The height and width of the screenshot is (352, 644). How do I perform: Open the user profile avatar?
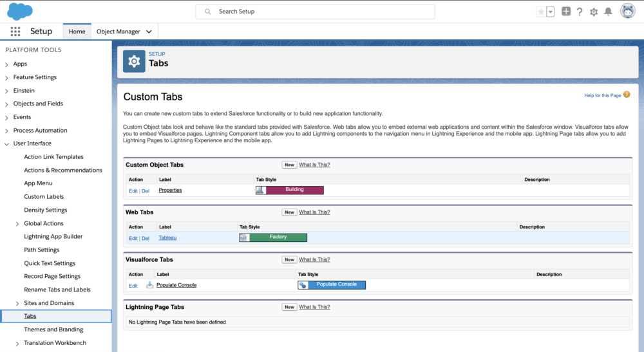[x=627, y=12]
